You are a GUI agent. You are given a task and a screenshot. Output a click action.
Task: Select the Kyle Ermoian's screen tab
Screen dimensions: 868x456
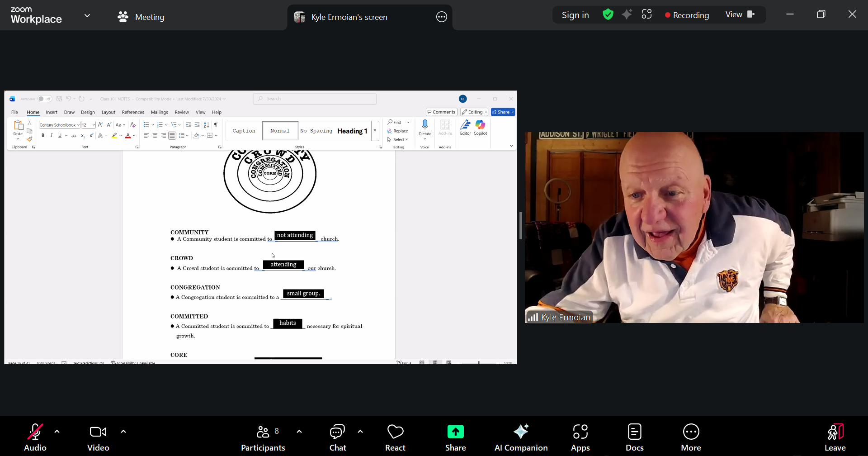[349, 17]
